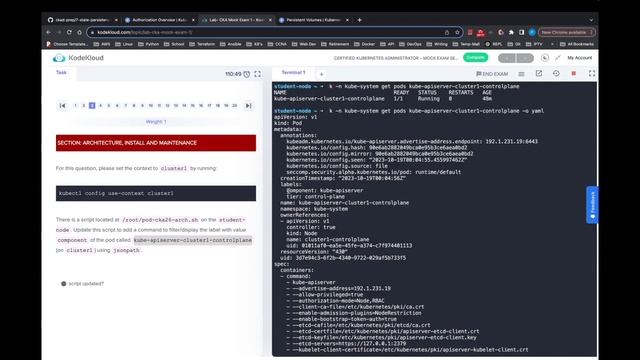640x360 pixels.
Task: Open the Linux bookmarks folder
Action: tap(124, 44)
